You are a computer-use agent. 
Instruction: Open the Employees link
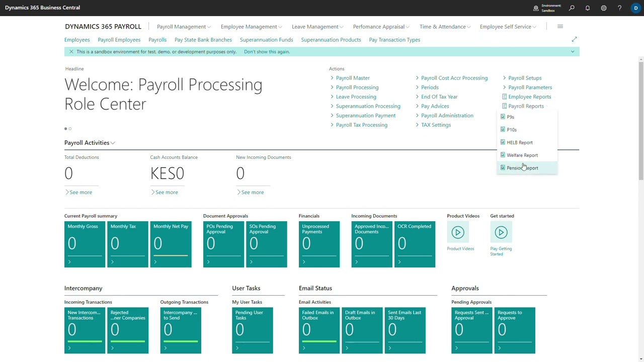pos(77,40)
